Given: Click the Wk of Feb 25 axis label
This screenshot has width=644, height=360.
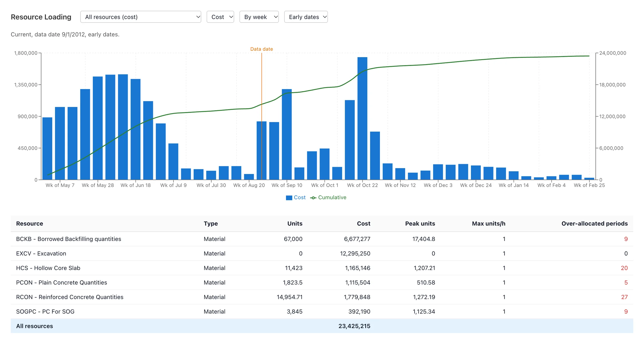Looking at the screenshot, I should coord(589,185).
